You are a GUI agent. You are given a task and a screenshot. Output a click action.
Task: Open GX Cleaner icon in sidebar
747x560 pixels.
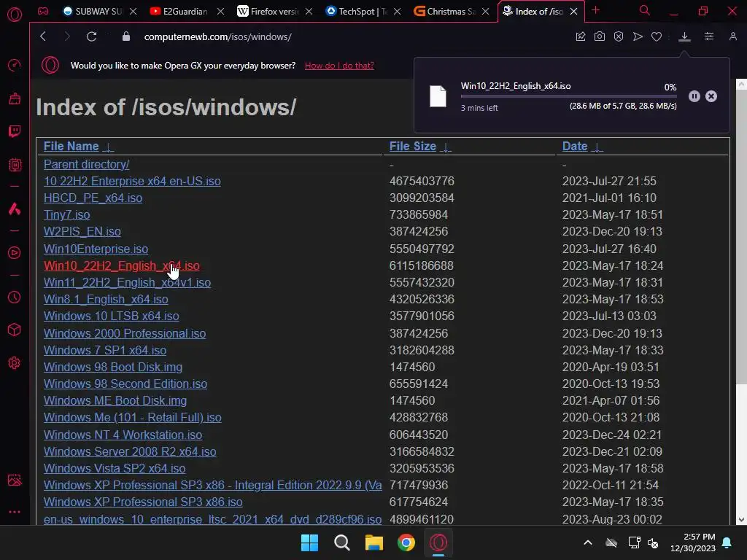pyautogui.click(x=15, y=98)
